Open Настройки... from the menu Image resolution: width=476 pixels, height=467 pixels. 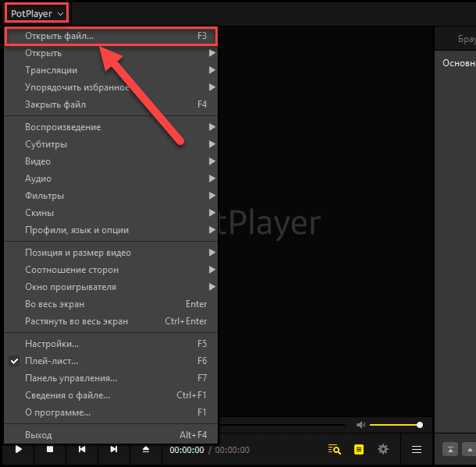pos(111,344)
